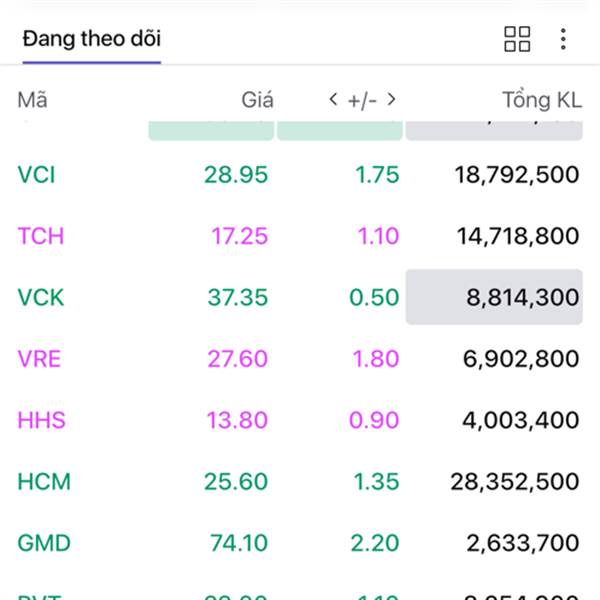
Task: Tap the +/- column header label
Action: (x=362, y=101)
